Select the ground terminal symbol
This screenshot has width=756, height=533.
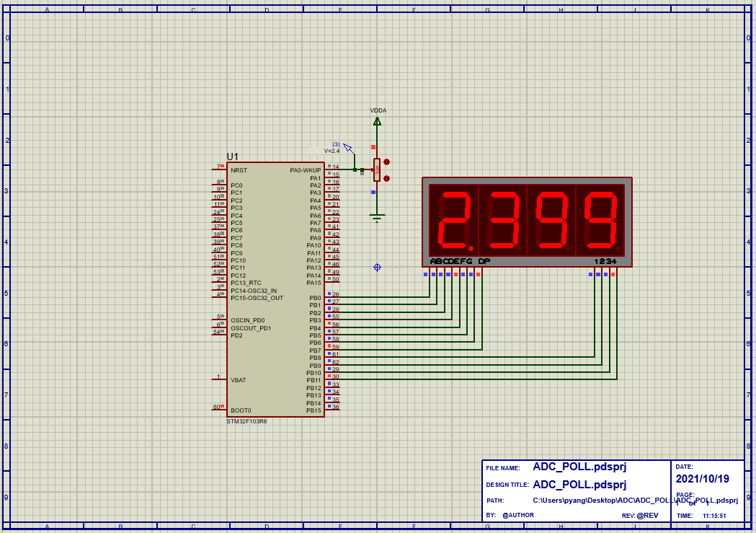(377, 218)
